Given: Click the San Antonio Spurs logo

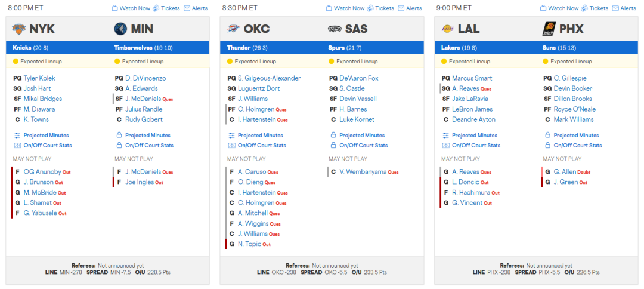Looking at the screenshot, I should point(335,29).
